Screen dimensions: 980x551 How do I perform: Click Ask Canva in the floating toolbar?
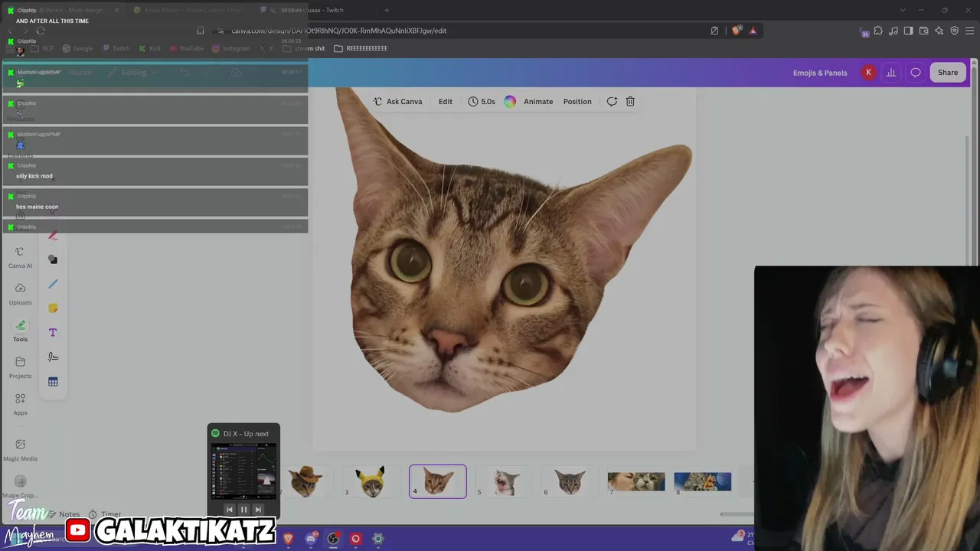[397, 101]
